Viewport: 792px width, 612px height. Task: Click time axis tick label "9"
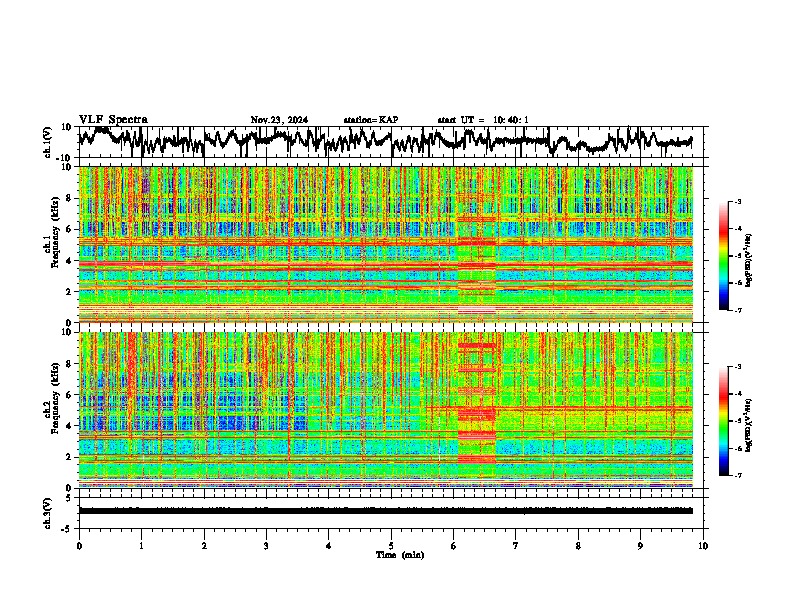coord(640,546)
